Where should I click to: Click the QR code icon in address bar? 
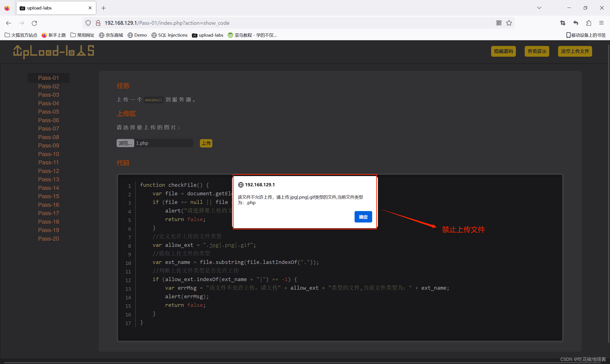coord(498,23)
